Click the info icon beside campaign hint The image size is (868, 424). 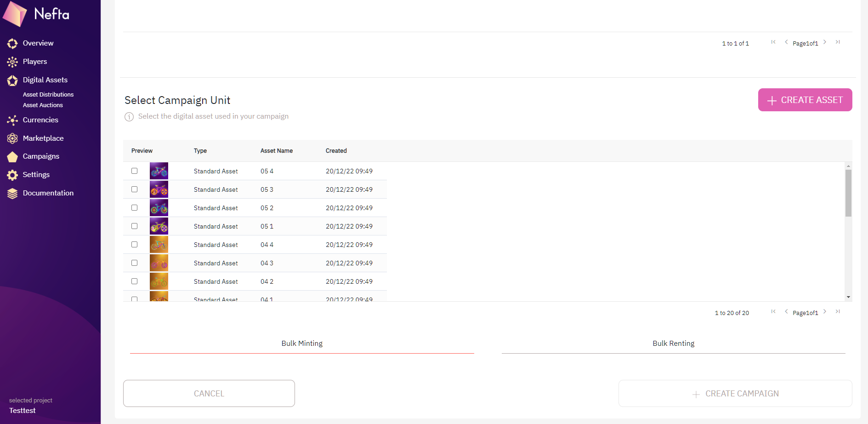(x=129, y=117)
